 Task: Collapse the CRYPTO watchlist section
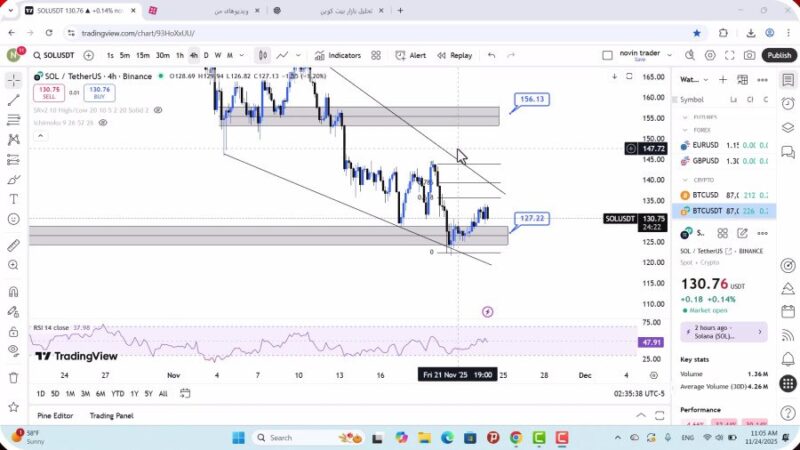tap(685, 180)
